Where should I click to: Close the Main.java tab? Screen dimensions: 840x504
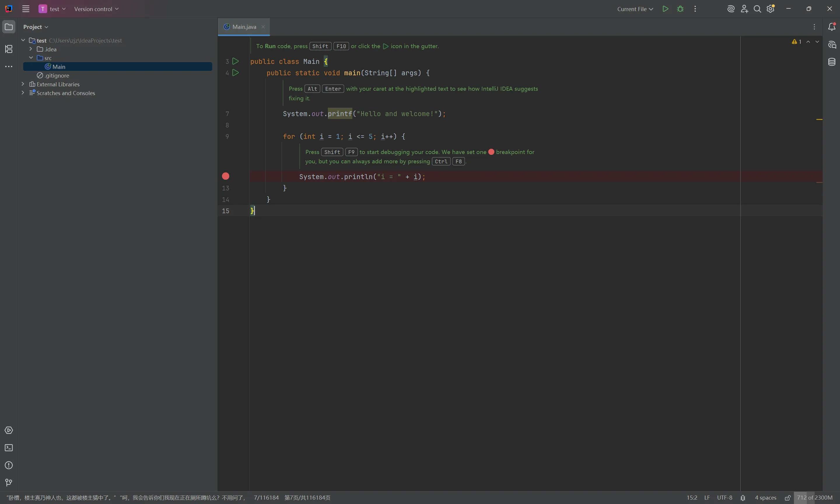point(263,27)
